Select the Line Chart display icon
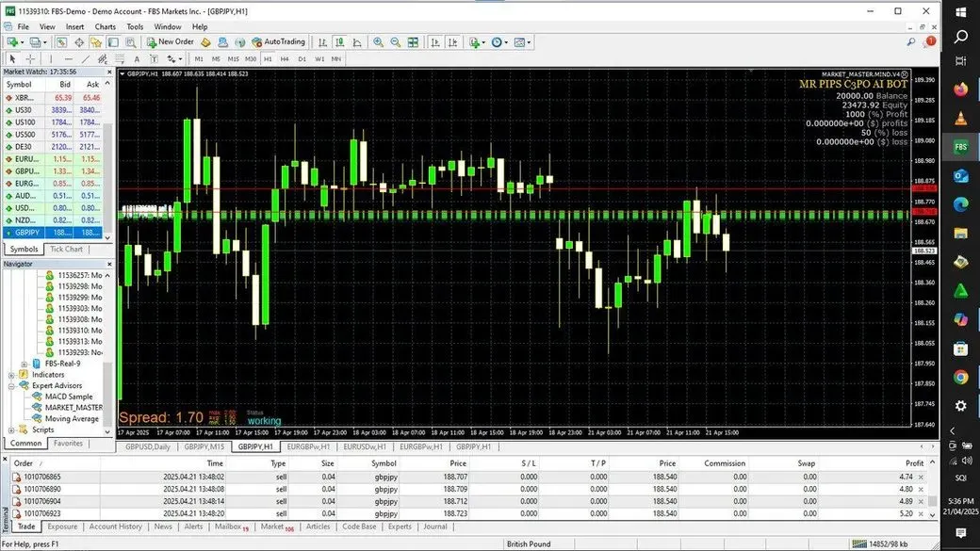The image size is (980, 551). point(357,41)
